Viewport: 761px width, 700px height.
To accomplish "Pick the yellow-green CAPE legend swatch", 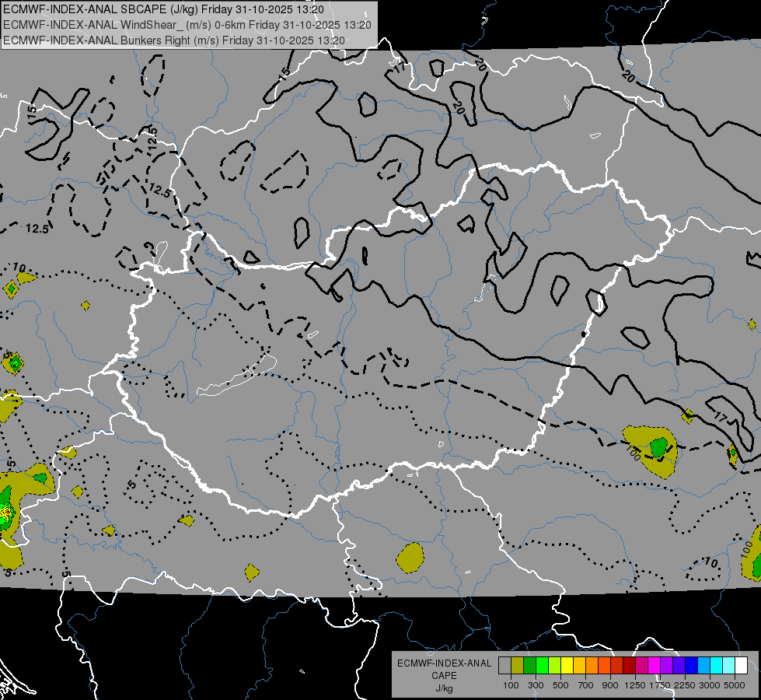I will pyautogui.click(x=555, y=666).
